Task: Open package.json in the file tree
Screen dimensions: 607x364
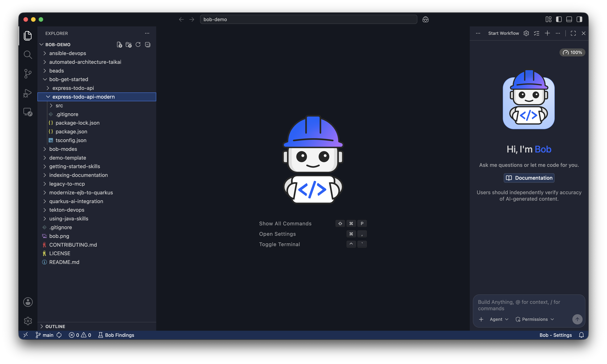Action: 97,132
